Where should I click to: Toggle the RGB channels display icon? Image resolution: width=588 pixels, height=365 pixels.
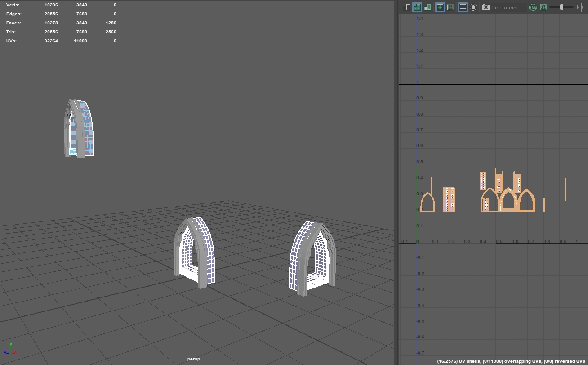click(x=533, y=7)
